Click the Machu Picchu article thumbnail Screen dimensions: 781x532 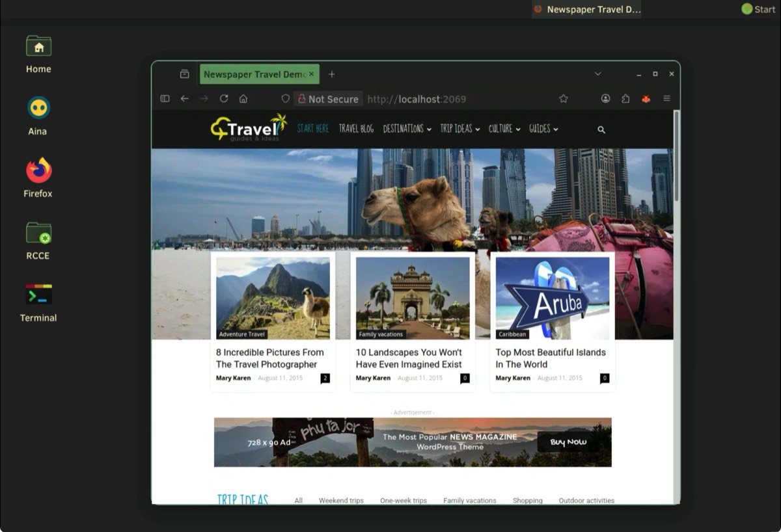[273, 297]
